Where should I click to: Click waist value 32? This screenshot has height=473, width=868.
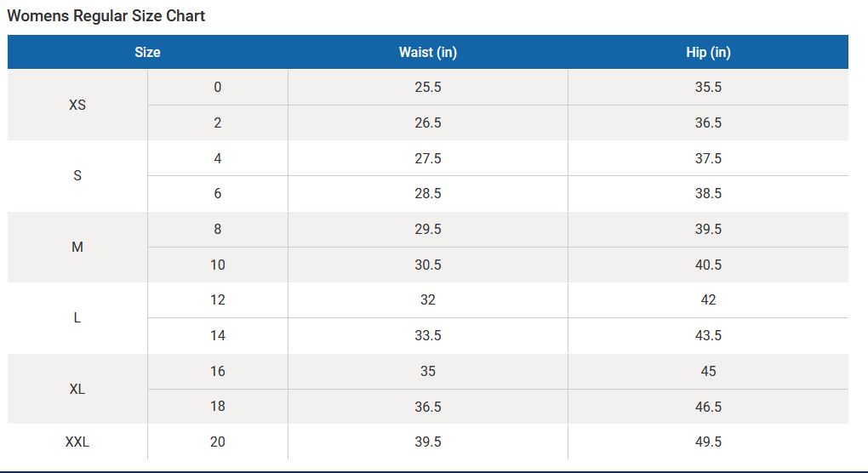tap(428, 299)
